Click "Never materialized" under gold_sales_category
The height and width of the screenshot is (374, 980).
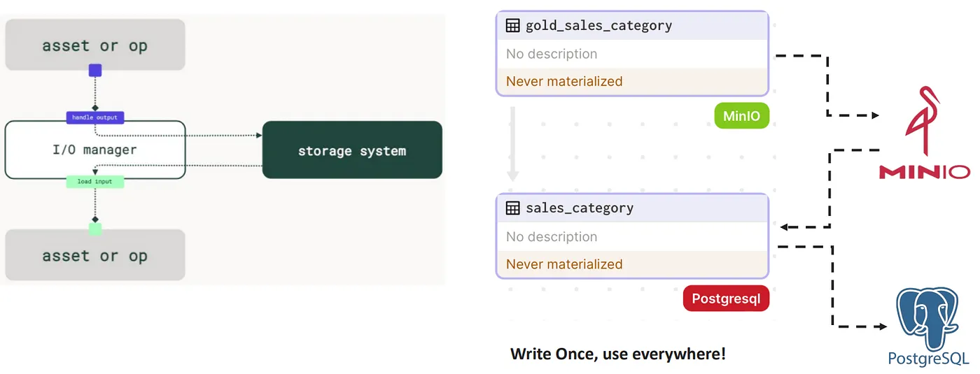point(564,82)
